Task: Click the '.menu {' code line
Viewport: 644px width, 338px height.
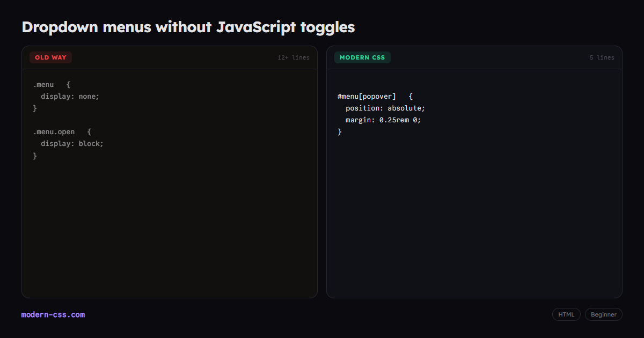Action: coord(52,85)
